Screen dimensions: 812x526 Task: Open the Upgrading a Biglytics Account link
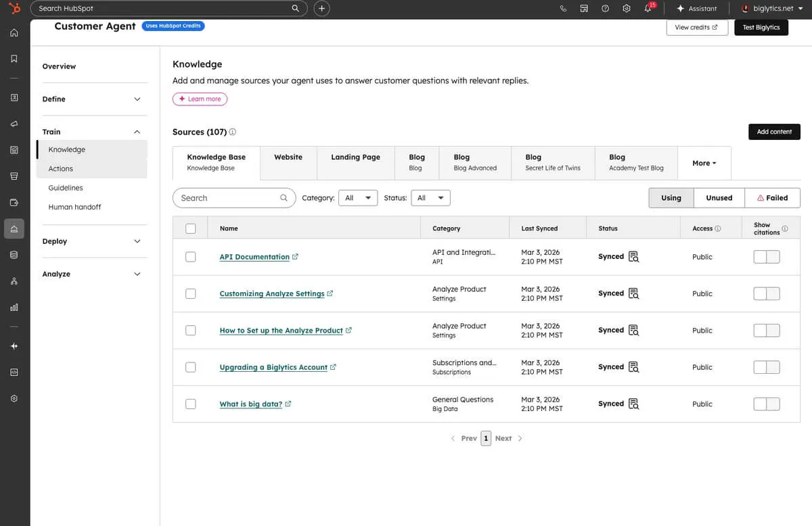point(273,367)
